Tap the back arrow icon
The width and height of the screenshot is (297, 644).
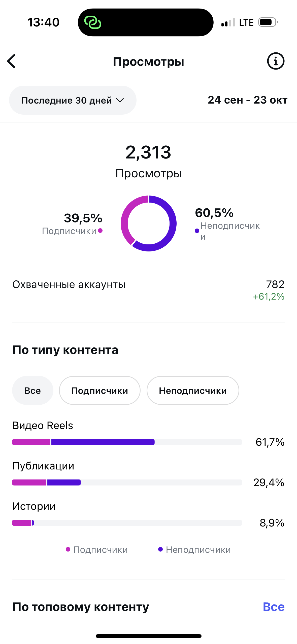click(x=12, y=61)
